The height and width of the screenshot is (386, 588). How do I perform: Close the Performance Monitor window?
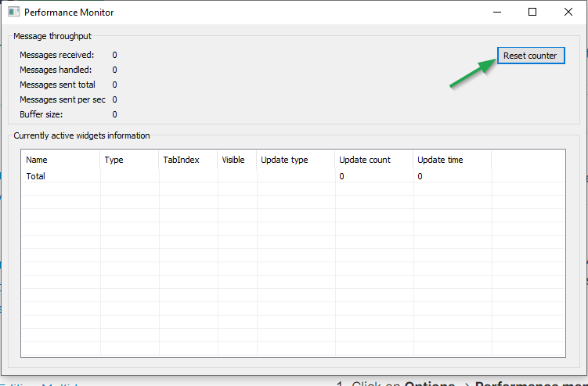(x=568, y=13)
